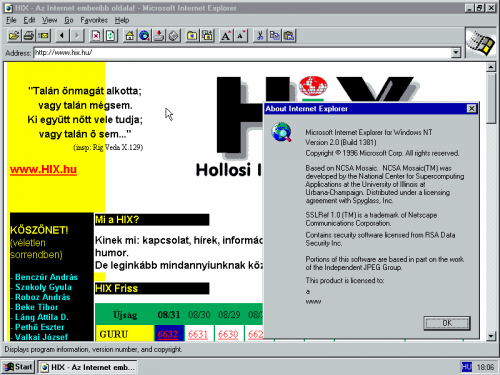Follow the www.HIX.hu link
Screen dimensions: 500x375
point(43,169)
